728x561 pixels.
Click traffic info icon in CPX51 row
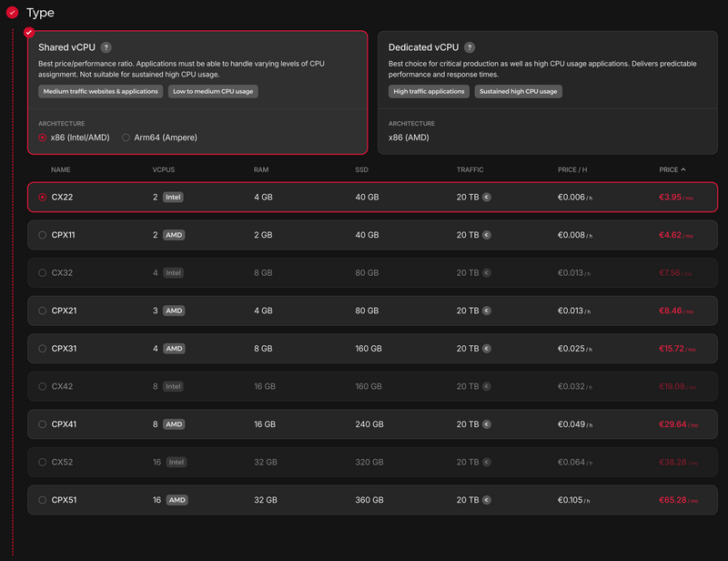(487, 500)
